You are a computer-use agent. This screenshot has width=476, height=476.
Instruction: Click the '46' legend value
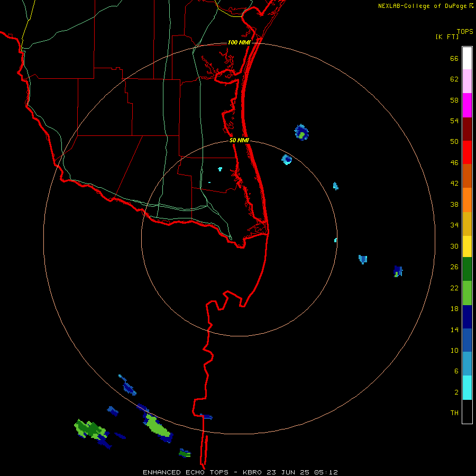pyautogui.click(x=454, y=163)
